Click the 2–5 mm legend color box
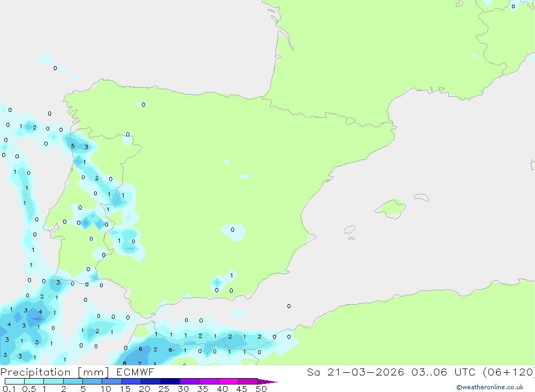535x392 pixels. point(73,381)
